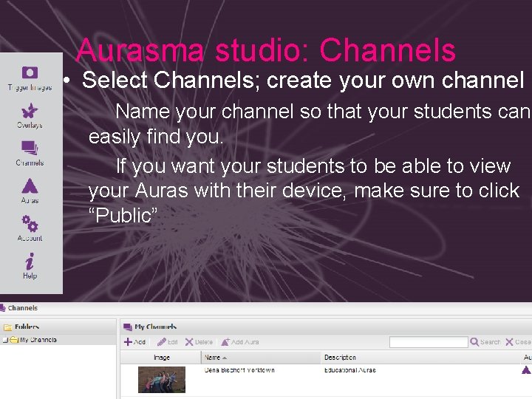Click the Add Aura button
The image size is (532, 399).
(x=240, y=342)
